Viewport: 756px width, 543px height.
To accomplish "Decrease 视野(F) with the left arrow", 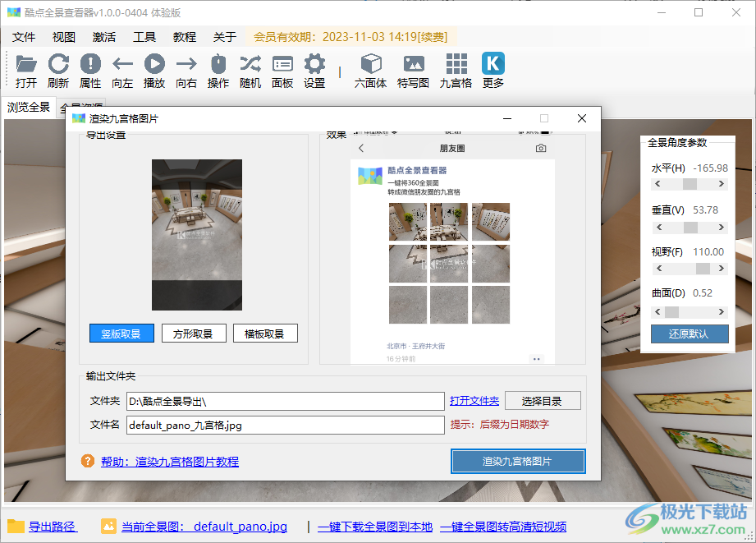I will [658, 269].
